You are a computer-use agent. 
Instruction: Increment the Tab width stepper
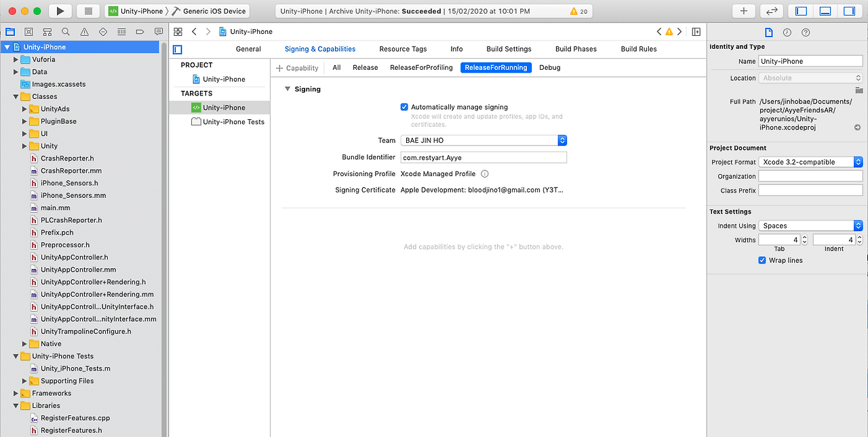[x=805, y=237]
